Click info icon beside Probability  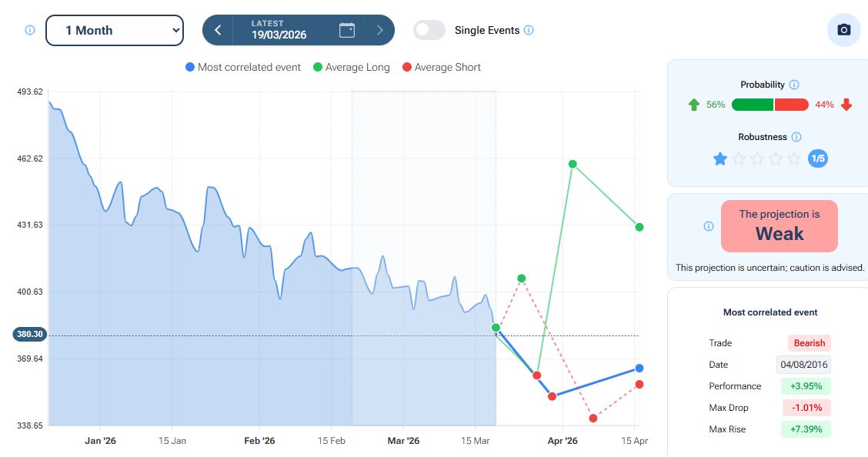[x=794, y=85]
